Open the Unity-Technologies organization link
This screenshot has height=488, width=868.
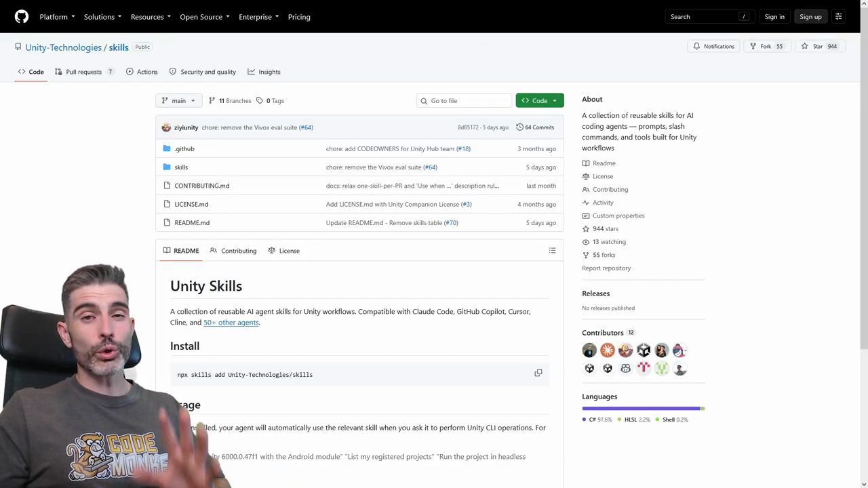point(63,47)
